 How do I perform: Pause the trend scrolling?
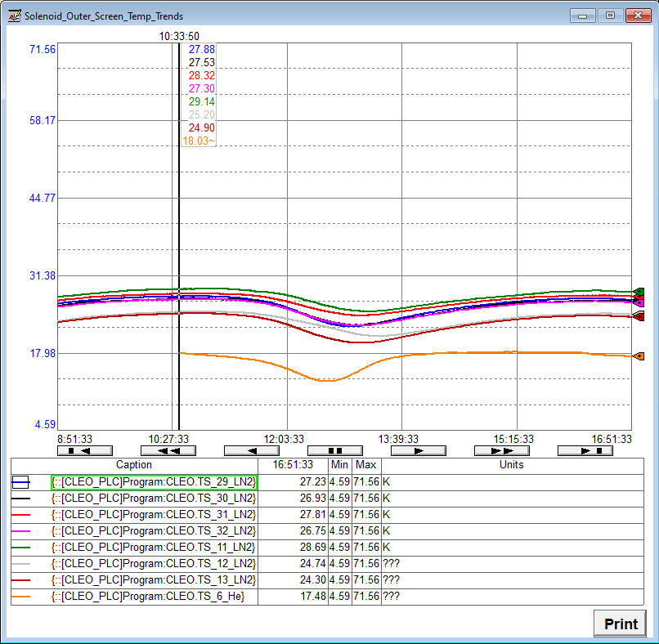[x=335, y=450]
